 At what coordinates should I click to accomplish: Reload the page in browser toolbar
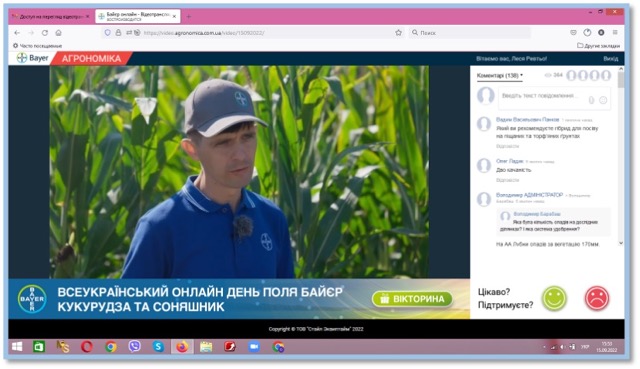coord(45,33)
